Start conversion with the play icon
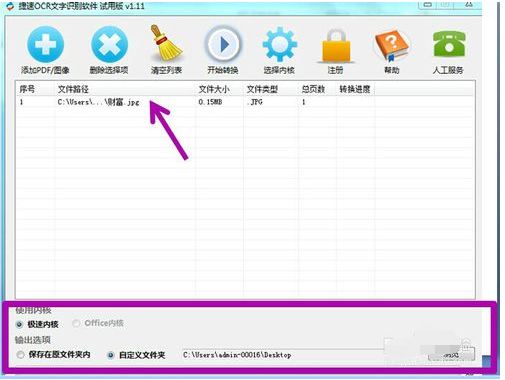 coord(222,44)
